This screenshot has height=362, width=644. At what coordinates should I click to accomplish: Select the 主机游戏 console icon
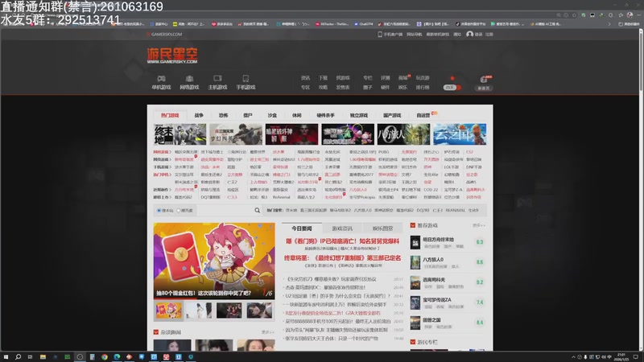[x=217, y=78]
